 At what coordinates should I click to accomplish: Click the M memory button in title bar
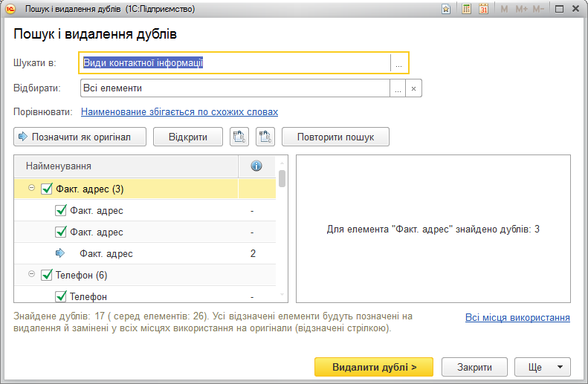click(x=505, y=9)
